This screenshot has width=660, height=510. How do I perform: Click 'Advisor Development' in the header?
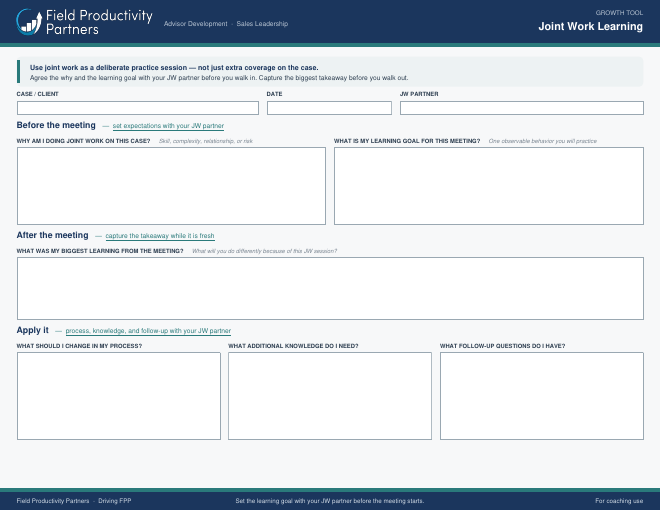195,24
